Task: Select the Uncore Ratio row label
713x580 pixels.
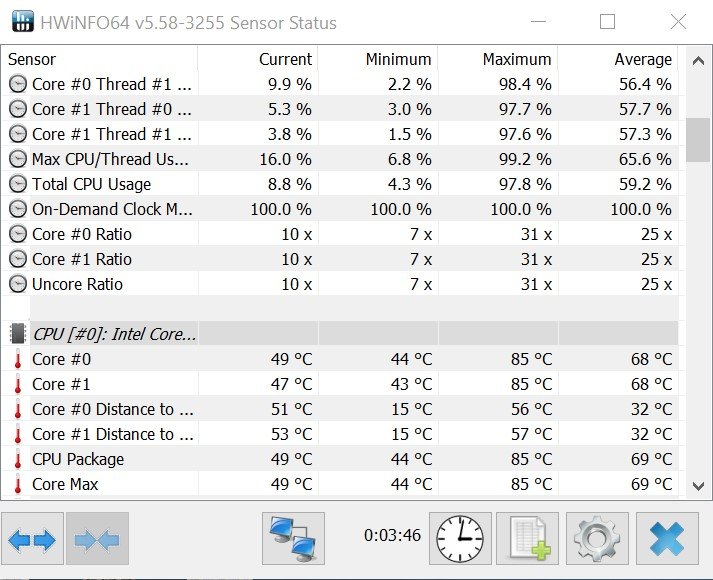Action: (x=77, y=284)
